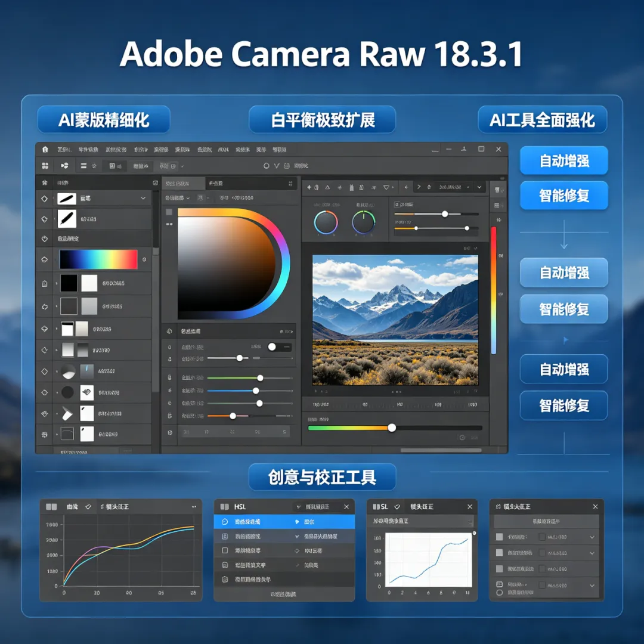Click the reset icon in the left panel header
The width and height of the screenshot is (644, 644).
tap(155, 182)
